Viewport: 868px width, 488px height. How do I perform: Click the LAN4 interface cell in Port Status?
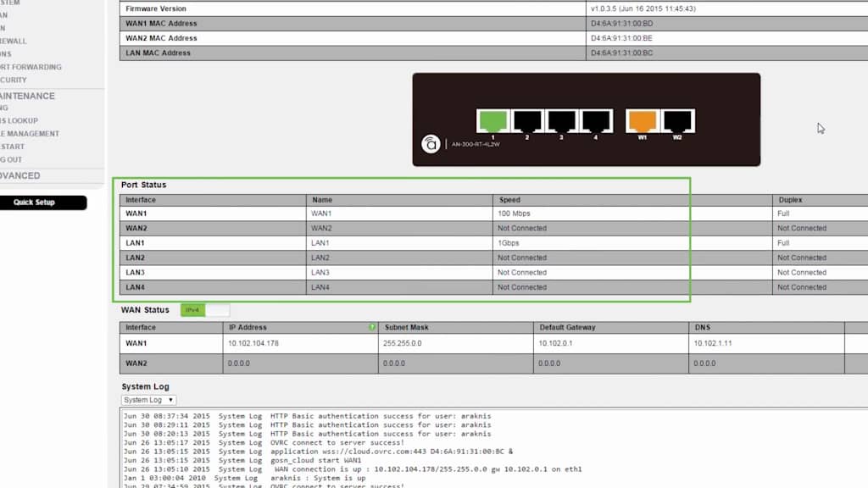(213, 288)
